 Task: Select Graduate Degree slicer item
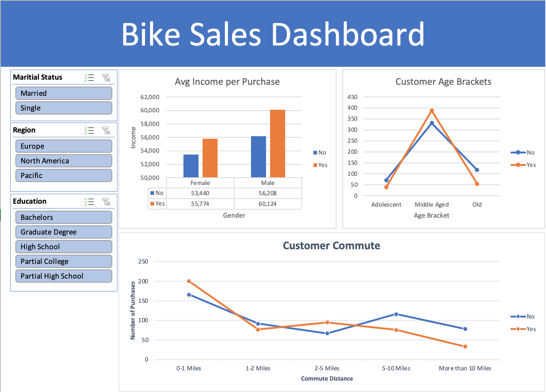tap(63, 232)
